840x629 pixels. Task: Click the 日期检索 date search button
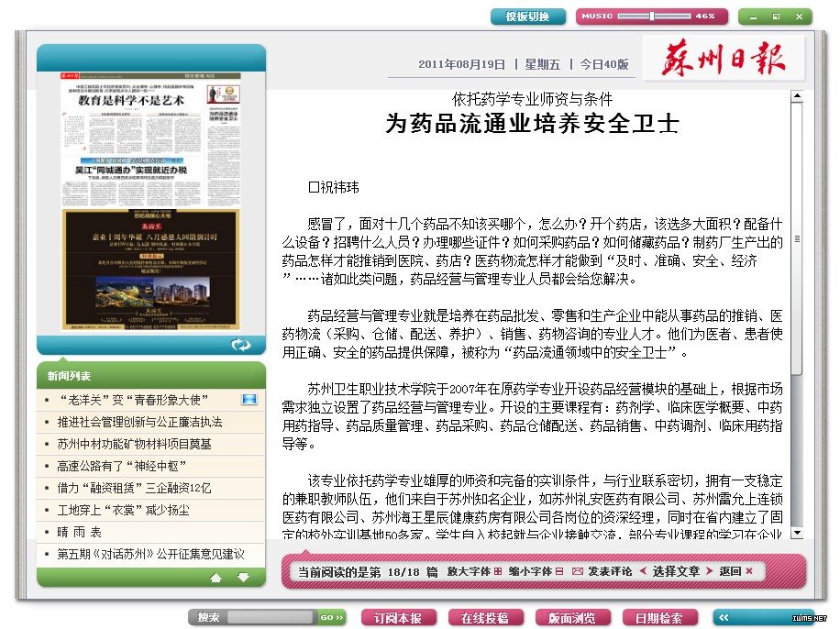pos(659,618)
